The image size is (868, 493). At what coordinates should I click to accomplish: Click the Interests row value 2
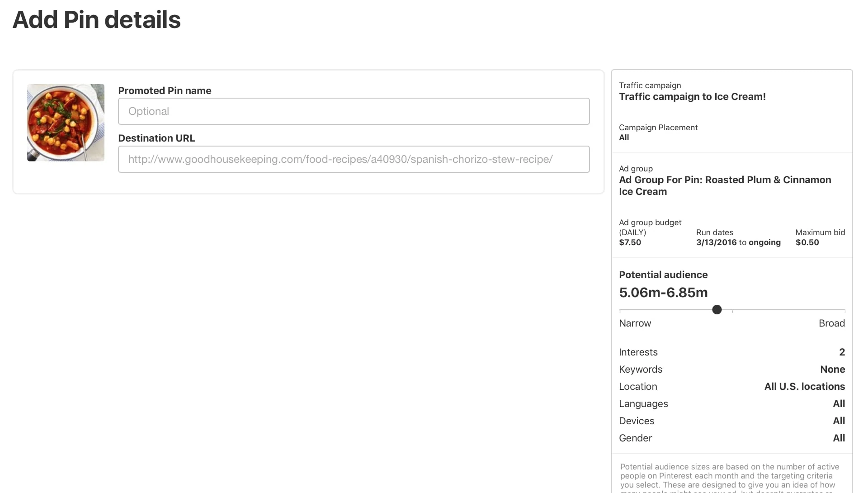(x=841, y=352)
